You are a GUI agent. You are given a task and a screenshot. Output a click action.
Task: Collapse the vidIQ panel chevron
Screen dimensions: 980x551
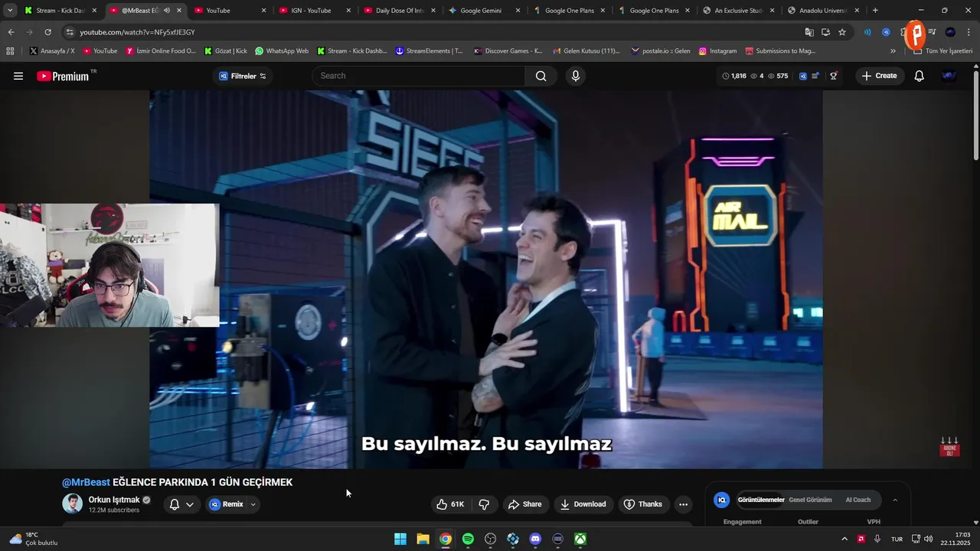coord(895,500)
